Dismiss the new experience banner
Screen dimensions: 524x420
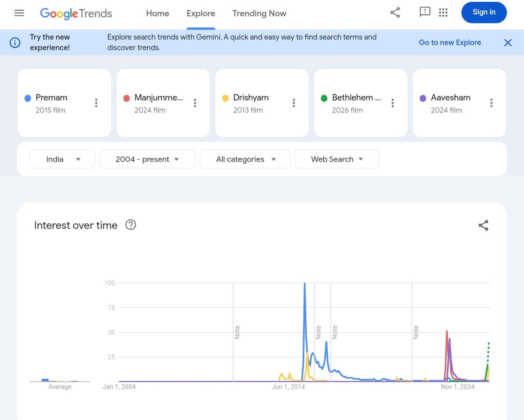click(508, 42)
